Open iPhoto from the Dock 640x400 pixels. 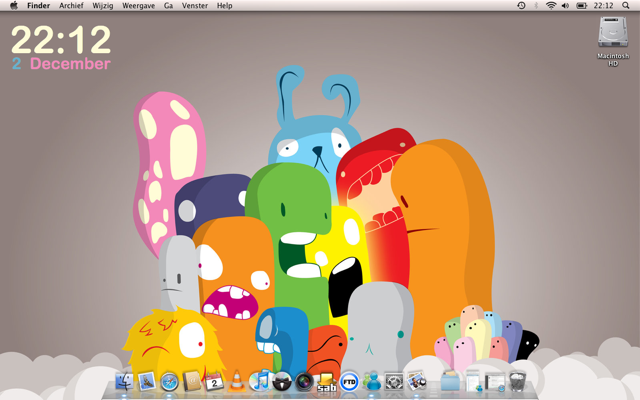click(x=417, y=381)
